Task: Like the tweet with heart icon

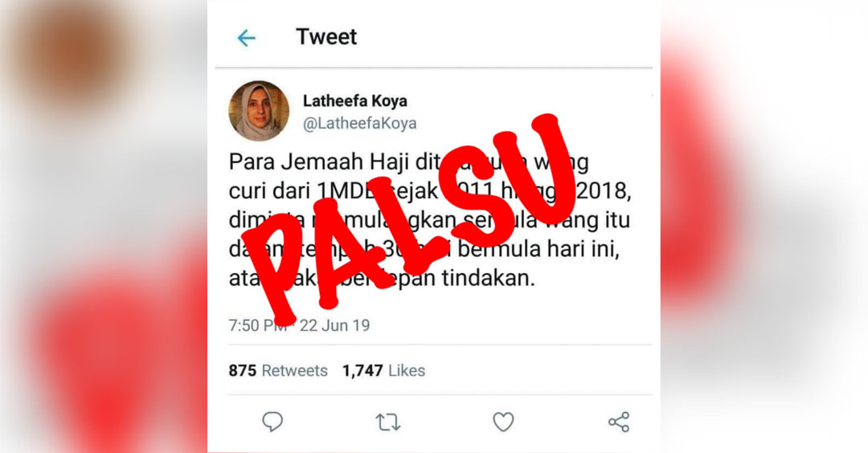Action: coord(503,422)
